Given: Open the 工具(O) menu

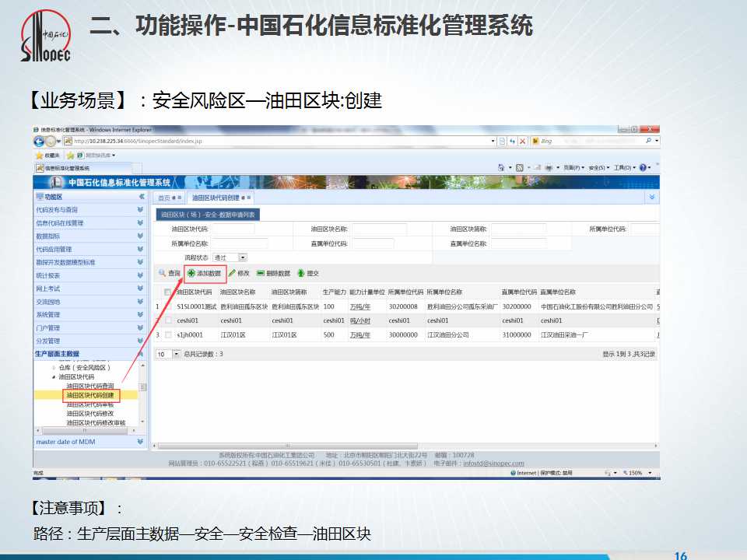Looking at the screenshot, I should pos(624,168).
